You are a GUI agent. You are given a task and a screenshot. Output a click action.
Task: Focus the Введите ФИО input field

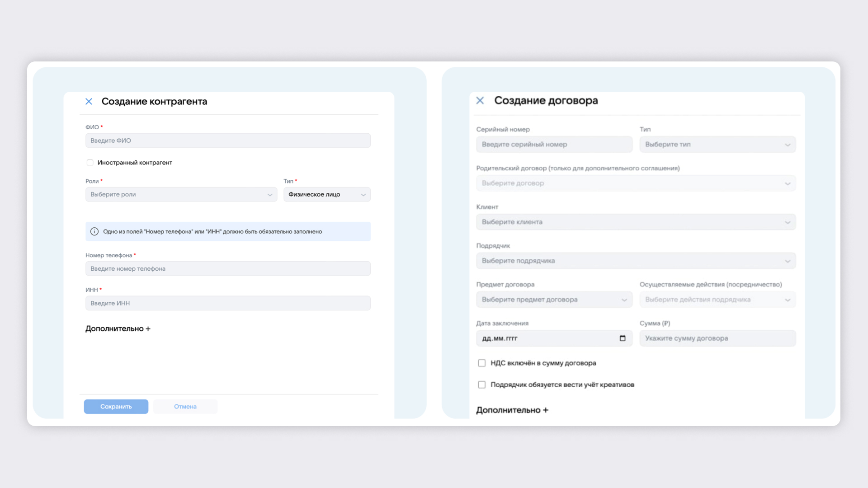coord(228,141)
